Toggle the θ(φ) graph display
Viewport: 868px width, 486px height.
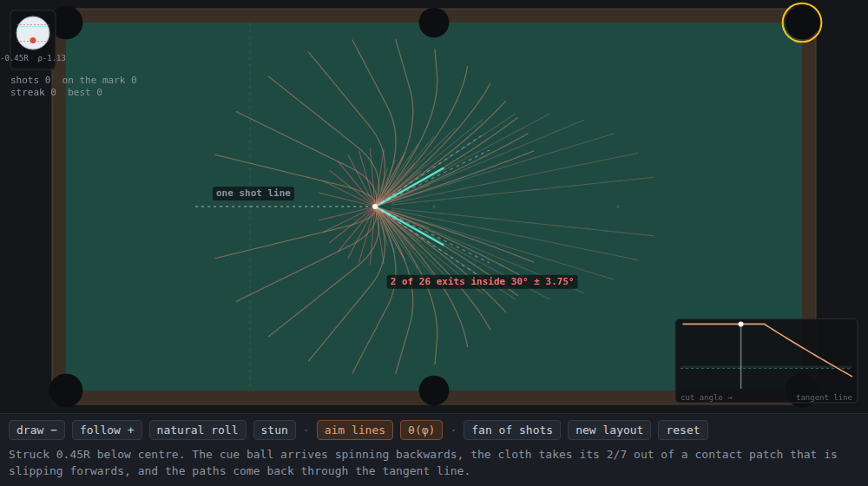pyautogui.click(x=421, y=430)
